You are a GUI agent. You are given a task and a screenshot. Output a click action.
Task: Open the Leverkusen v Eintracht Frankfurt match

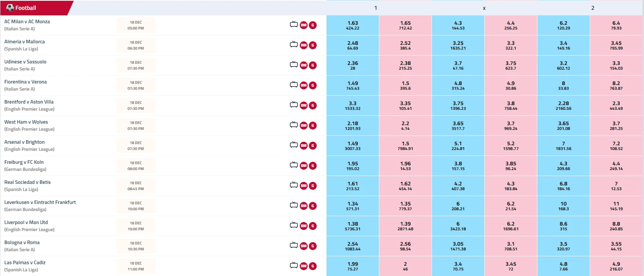coord(40,202)
